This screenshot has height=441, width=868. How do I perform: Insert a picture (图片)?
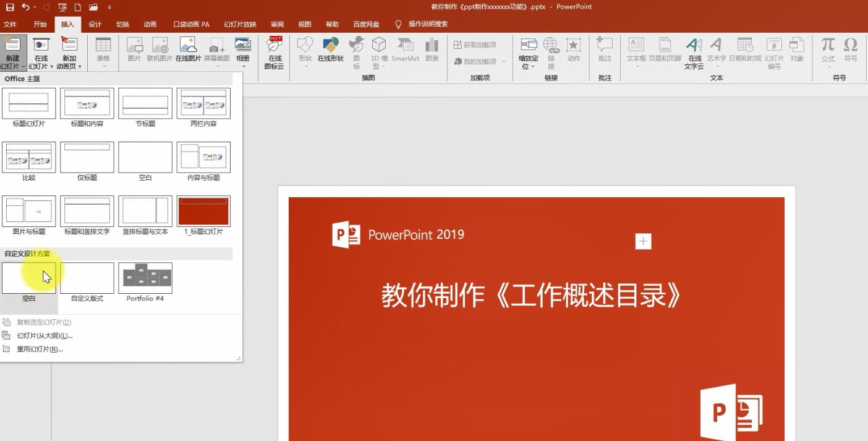point(134,49)
